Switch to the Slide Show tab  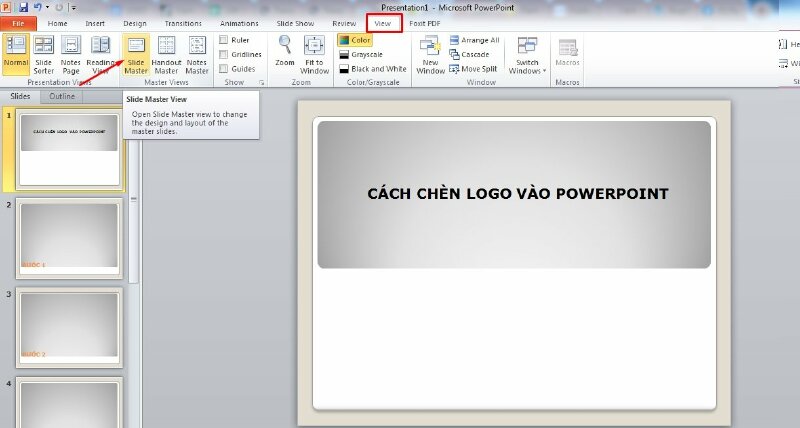click(x=295, y=23)
